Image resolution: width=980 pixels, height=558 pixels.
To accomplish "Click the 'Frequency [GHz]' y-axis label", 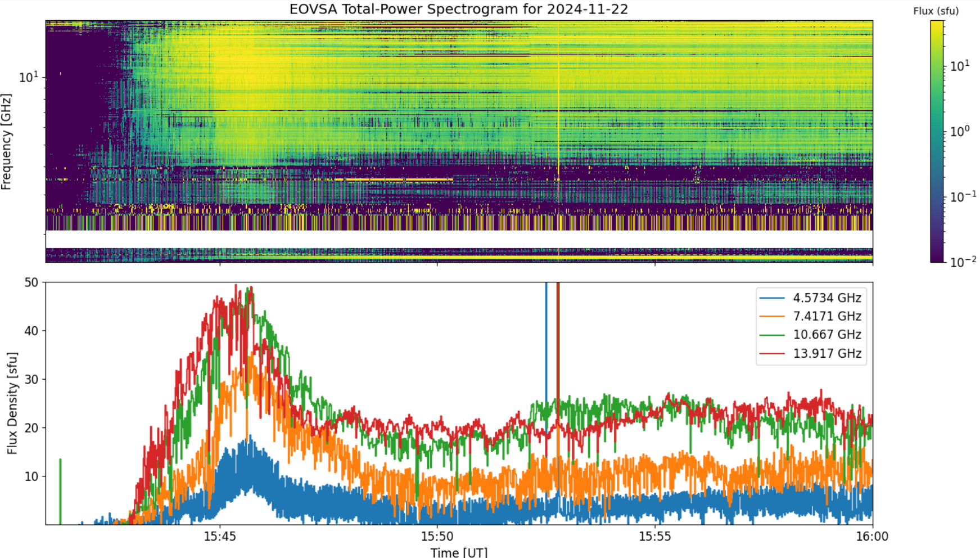I will click(6, 142).
